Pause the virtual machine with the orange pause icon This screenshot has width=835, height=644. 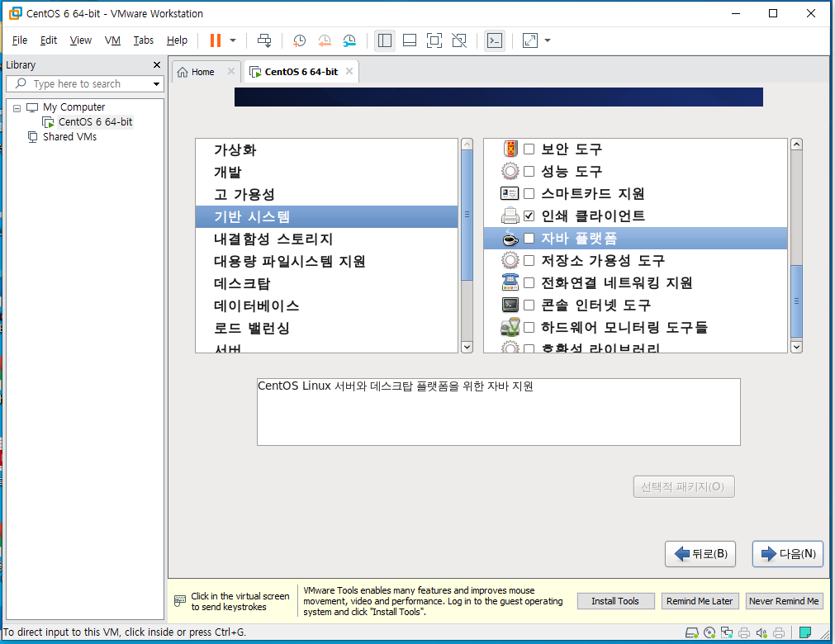click(x=215, y=40)
